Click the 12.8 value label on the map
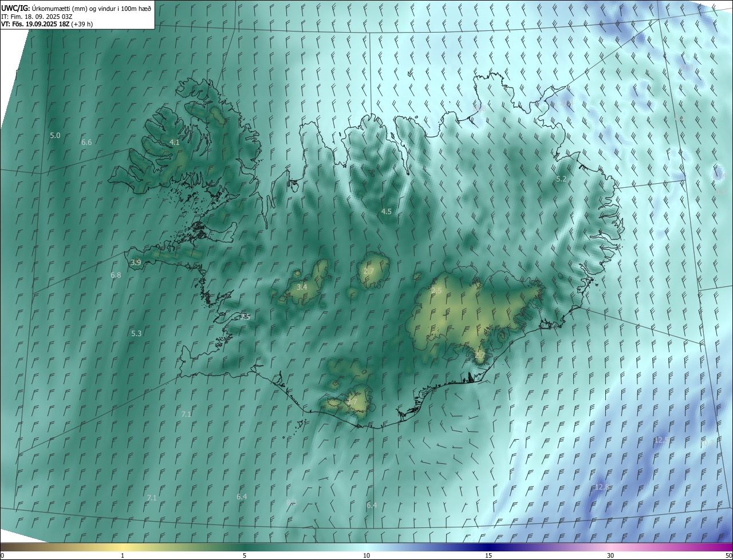The height and width of the screenshot is (560, 733). click(x=602, y=487)
